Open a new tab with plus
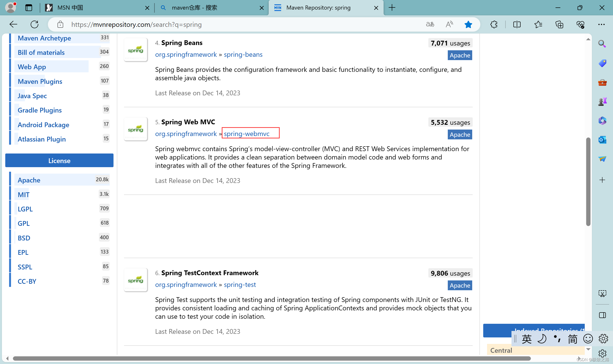The height and width of the screenshot is (364, 613). (x=392, y=8)
